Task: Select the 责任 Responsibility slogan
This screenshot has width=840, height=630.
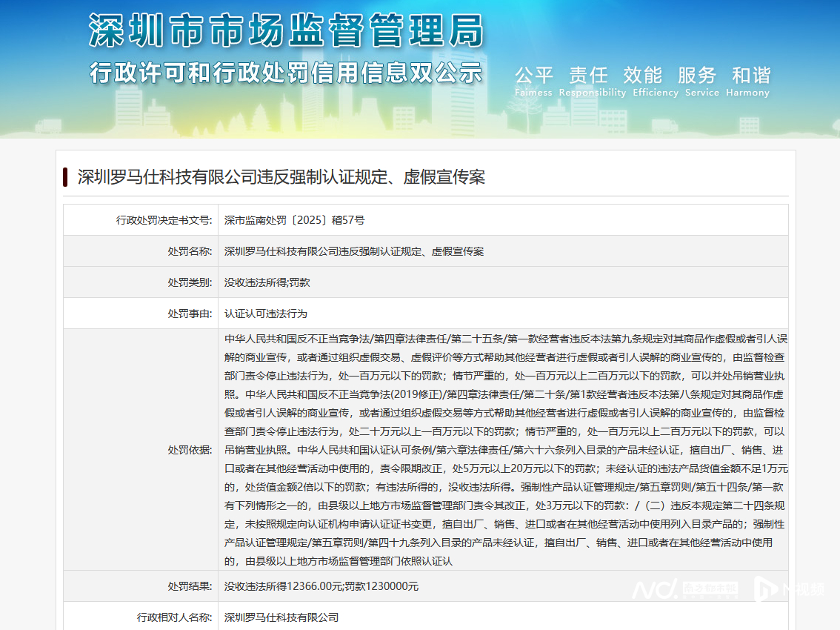Action: (589, 76)
